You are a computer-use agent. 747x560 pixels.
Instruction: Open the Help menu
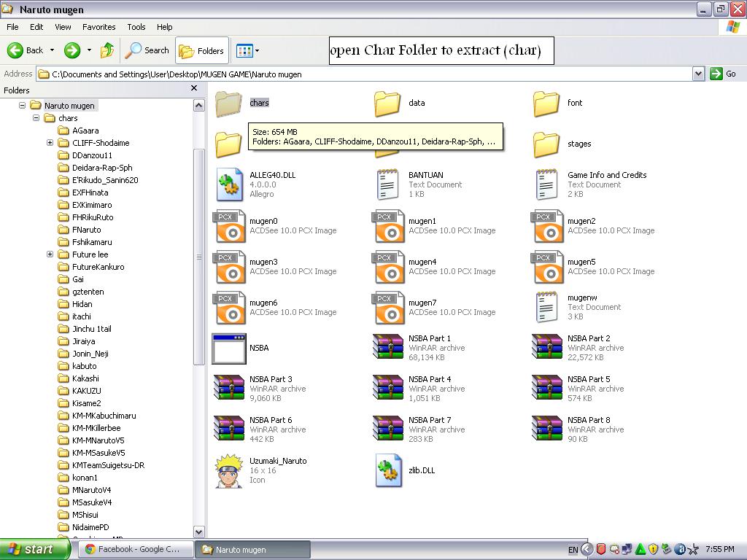pyautogui.click(x=164, y=27)
